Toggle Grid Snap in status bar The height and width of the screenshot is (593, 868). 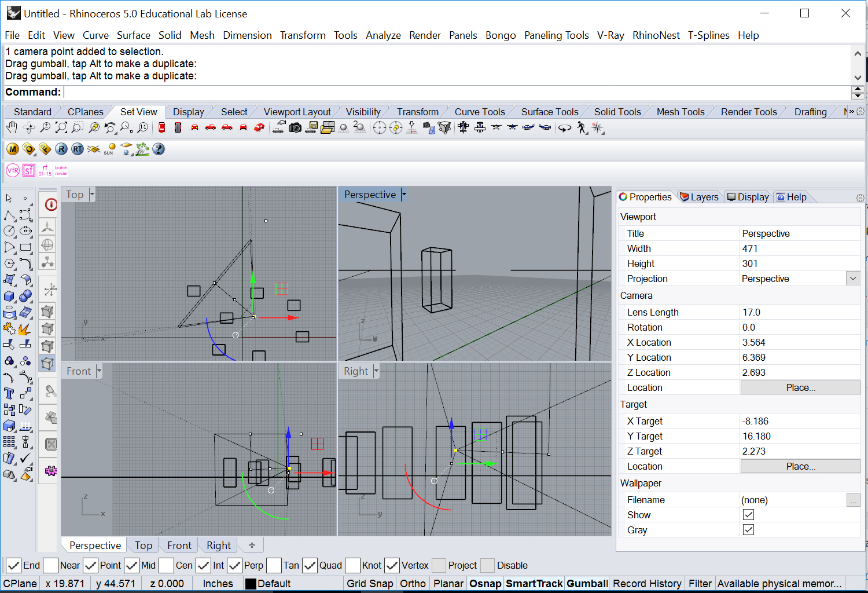tap(370, 584)
